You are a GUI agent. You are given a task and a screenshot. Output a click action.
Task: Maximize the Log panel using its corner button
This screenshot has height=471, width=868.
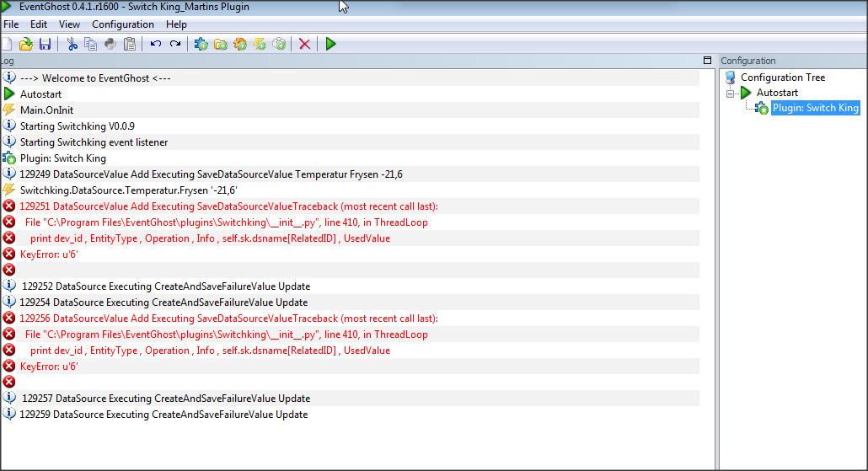(708, 61)
